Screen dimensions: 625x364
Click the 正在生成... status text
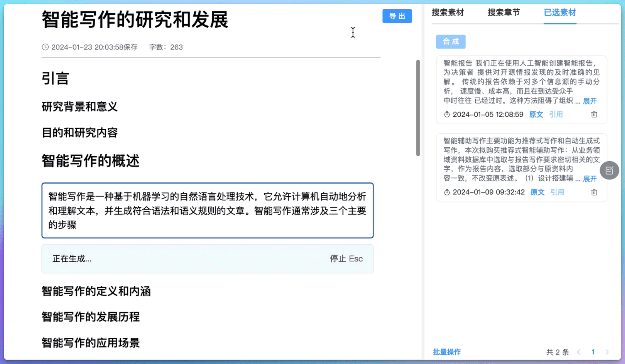[x=72, y=259]
